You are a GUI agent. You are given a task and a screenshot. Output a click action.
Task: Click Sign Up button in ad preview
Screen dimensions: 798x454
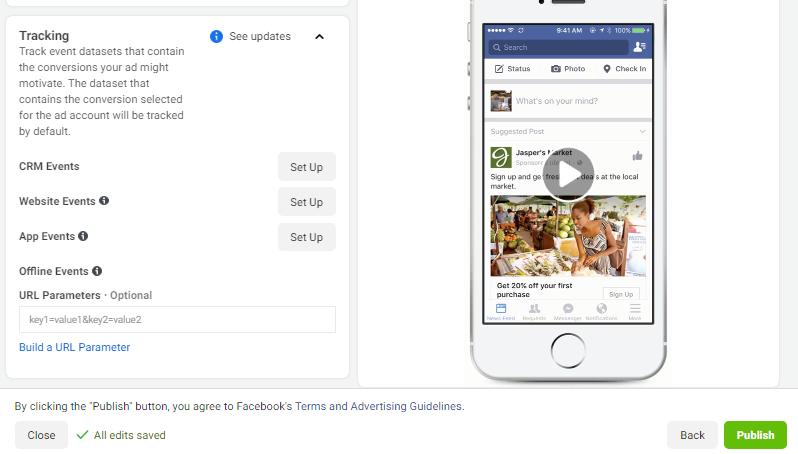pyautogui.click(x=621, y=294)
